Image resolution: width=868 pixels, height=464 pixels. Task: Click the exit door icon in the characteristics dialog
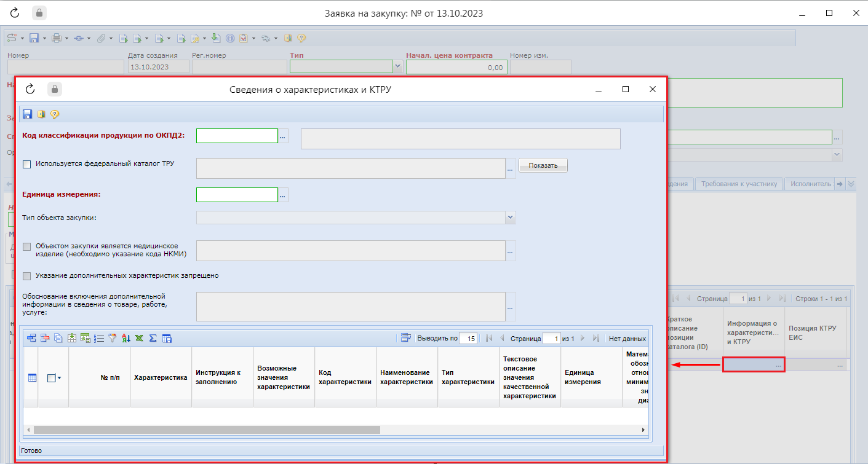click(41, 114)
